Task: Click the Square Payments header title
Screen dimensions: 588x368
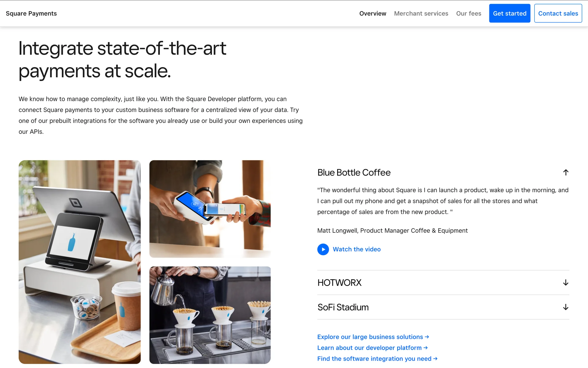Action: coord(31,13)
